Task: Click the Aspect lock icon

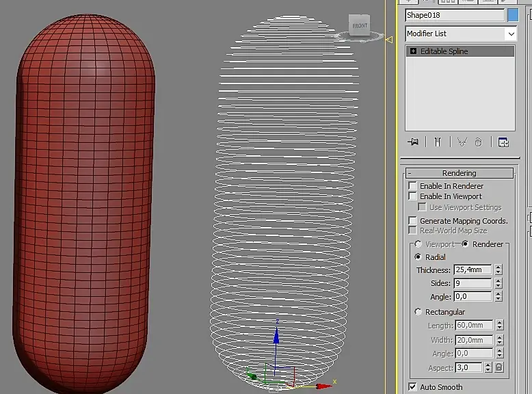Action: tap(499, 367)
